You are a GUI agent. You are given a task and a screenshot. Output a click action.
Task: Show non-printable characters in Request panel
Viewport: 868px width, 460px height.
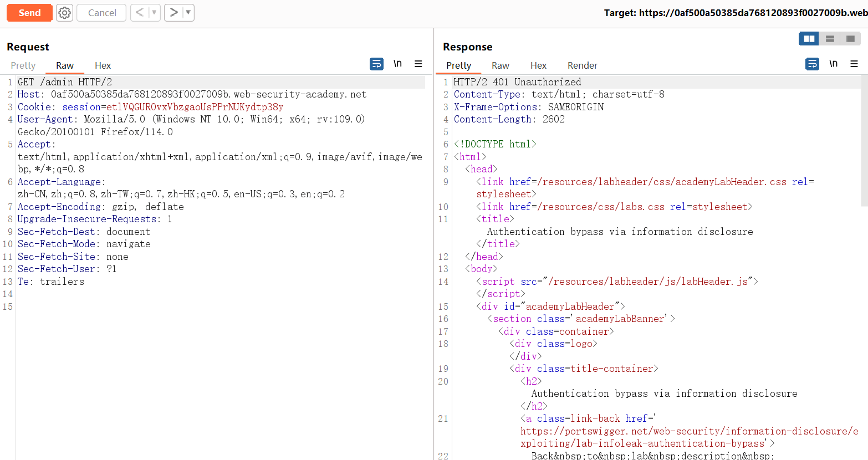[397, 64]
